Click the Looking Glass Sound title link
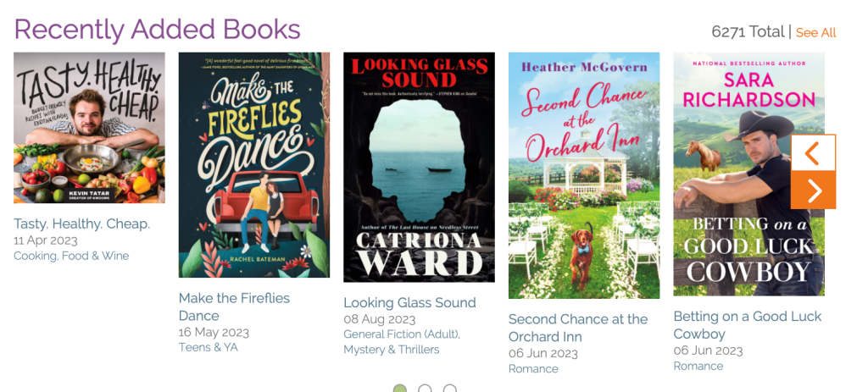Image resolution: width=868 pixels, height=392 pixels. coord(409,302)
